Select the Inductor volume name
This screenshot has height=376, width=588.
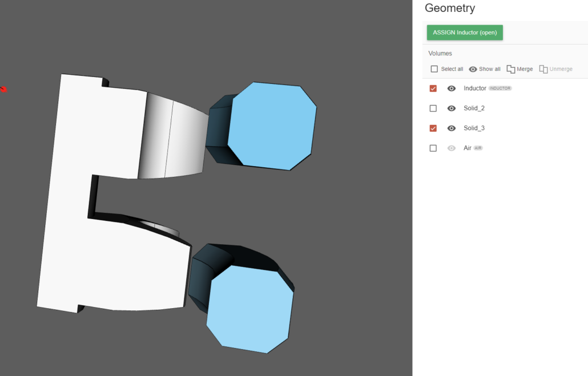point(474,88)
